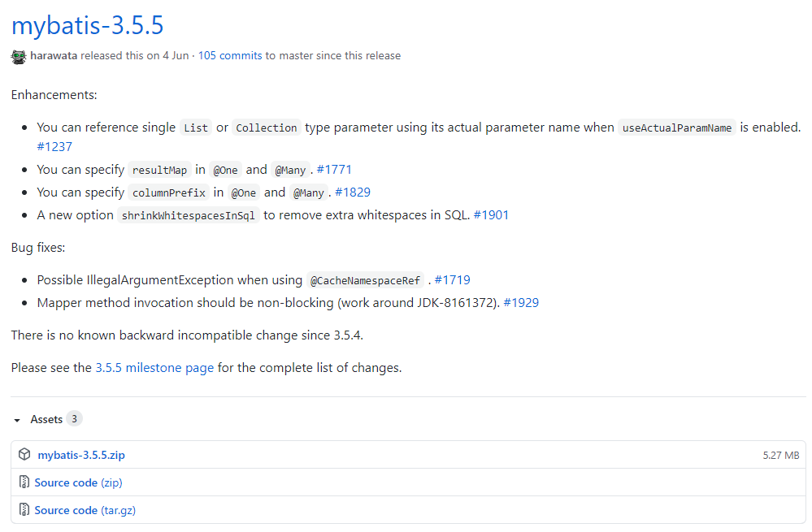Open issue #1901 link
812x532 pixels.
[491, 214]
